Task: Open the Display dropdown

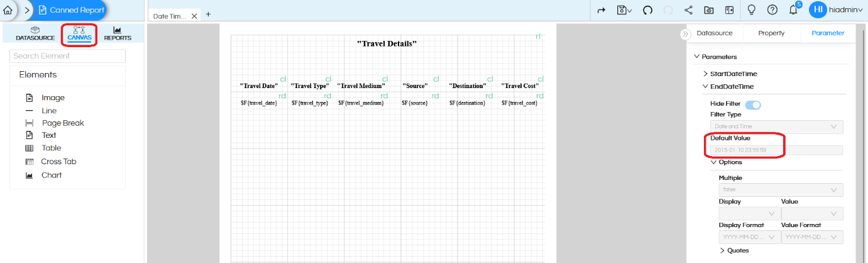Action: [x=749, y=214]
